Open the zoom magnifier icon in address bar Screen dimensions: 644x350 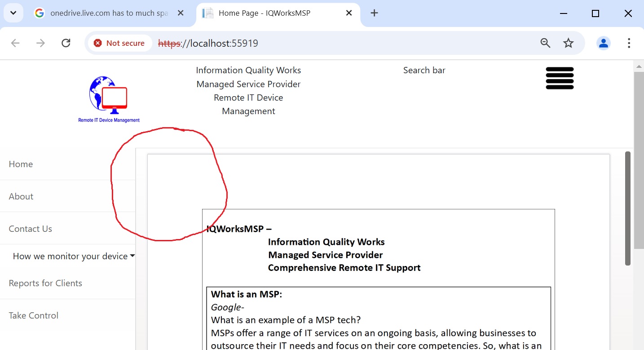pos(545,43)
